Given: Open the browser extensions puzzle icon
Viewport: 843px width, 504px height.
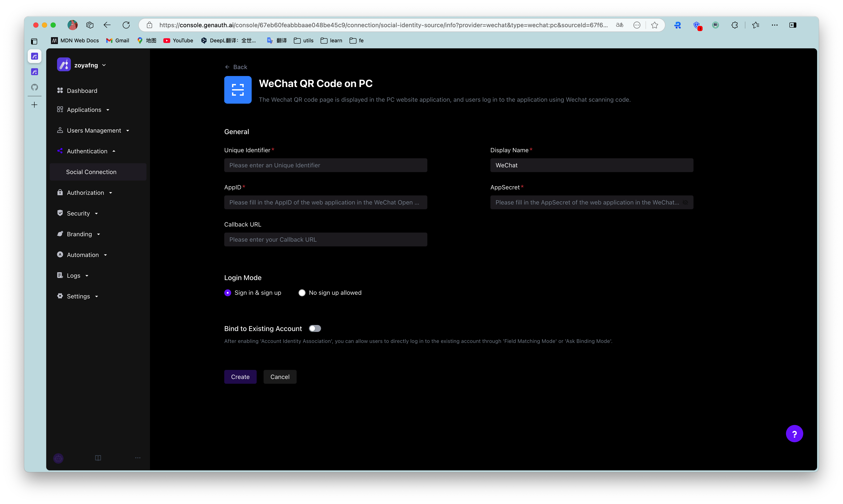Looking at the screenshot, I should [x=735, y=25].
